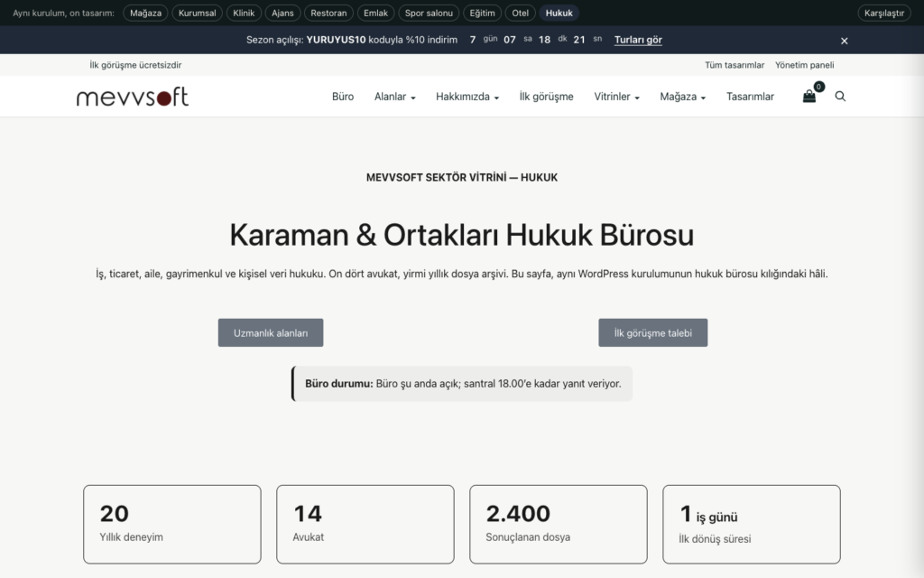Dismiss the promo banner with X
Image resolution: width=924 pixels, height=578 pixels.
[845, 41]
